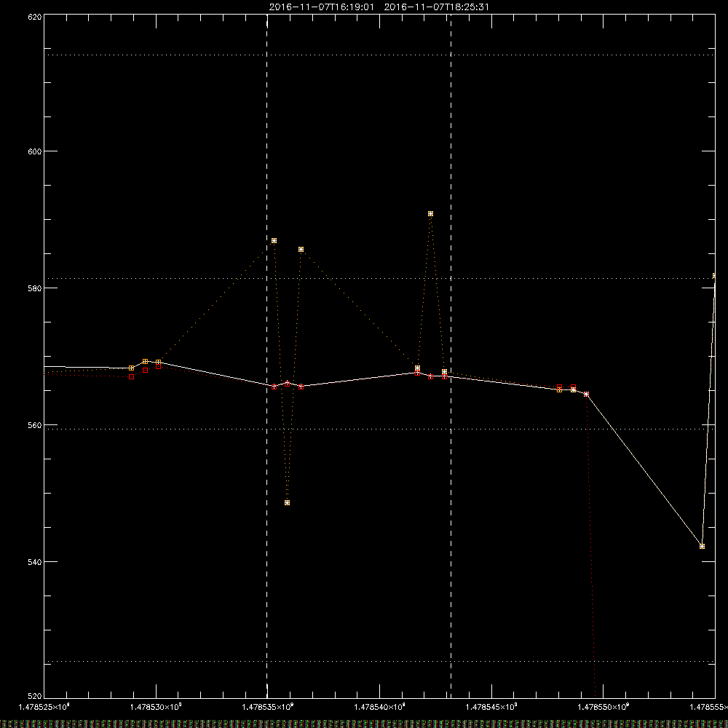Click the y-axis label 600
The height and width of the screenshot is (728, 728).
coord(35,151)
